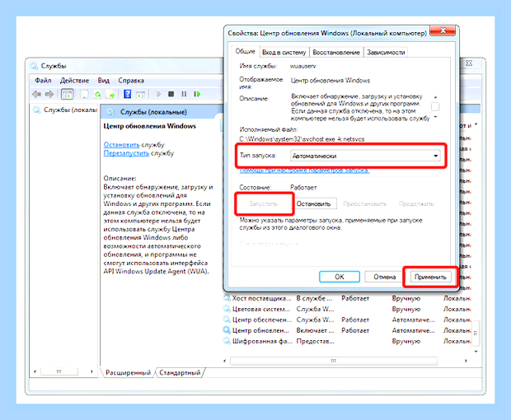Toggle the action pane toolbar icon
Image resolution: width=511 pixels, height=420 pixels.
coord(140,95)
